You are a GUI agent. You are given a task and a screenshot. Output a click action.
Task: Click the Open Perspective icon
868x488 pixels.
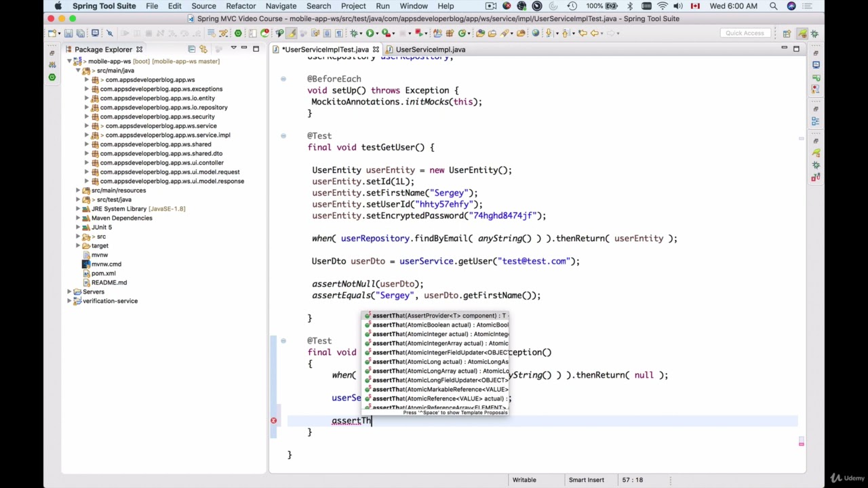click(787, 33)
